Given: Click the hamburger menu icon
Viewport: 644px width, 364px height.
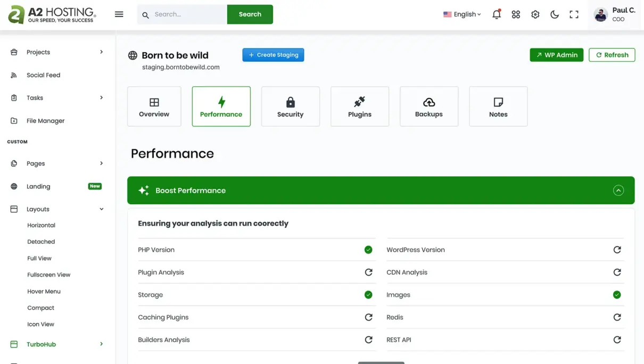Looking at the screenshot, I should pyautogui.click(x=119, y=14).
